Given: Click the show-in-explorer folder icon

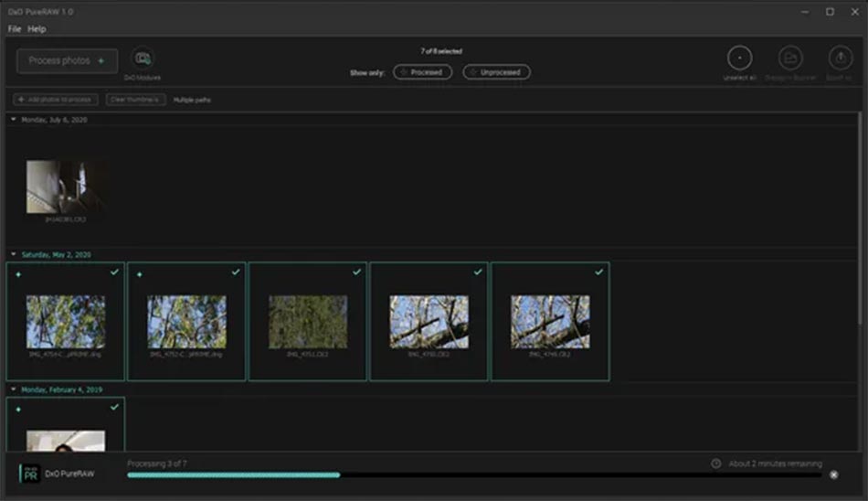Looking at the screenshot, I should (790, 58).
